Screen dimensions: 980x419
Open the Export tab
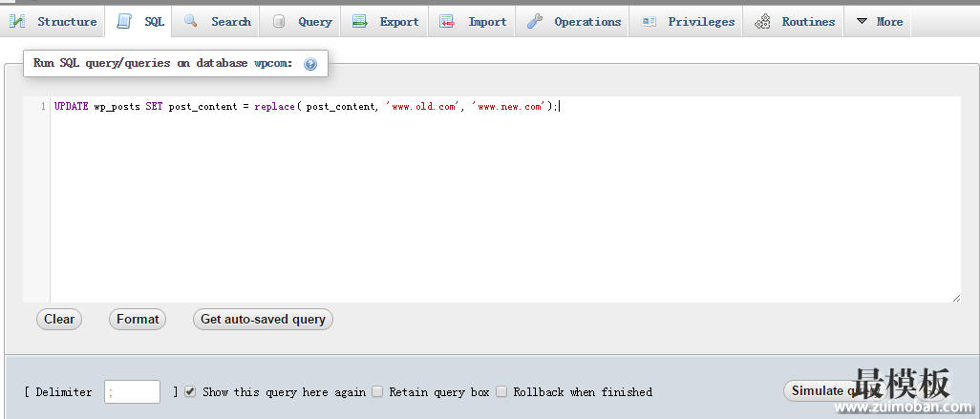click(x=385, y=22)
